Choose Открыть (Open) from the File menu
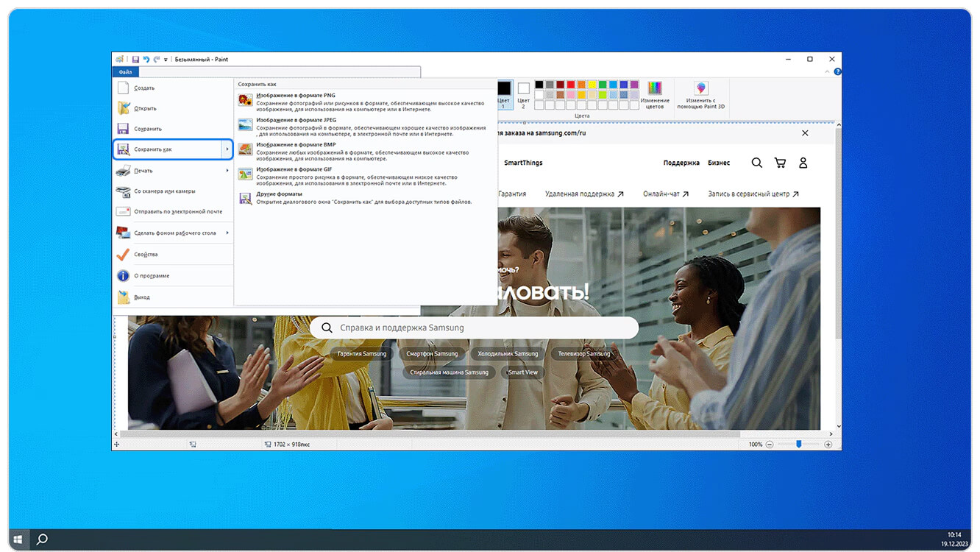This screenshot has width=980, height=552. [145, 108]
